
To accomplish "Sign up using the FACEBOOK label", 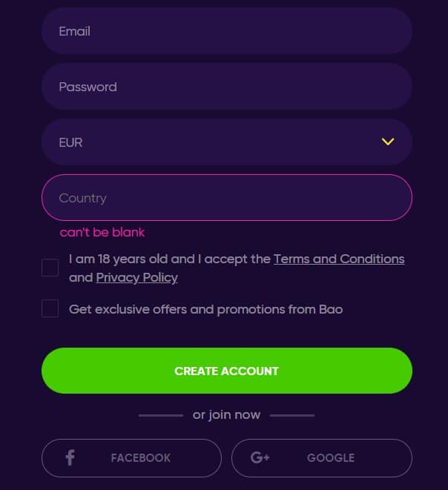I will (141, 458).
